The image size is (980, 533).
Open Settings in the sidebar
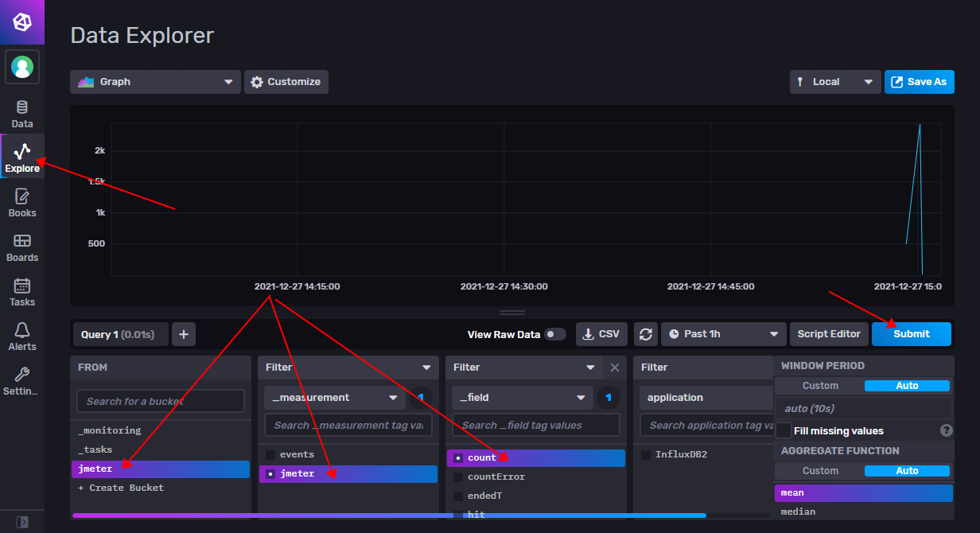tap(22, 381)
